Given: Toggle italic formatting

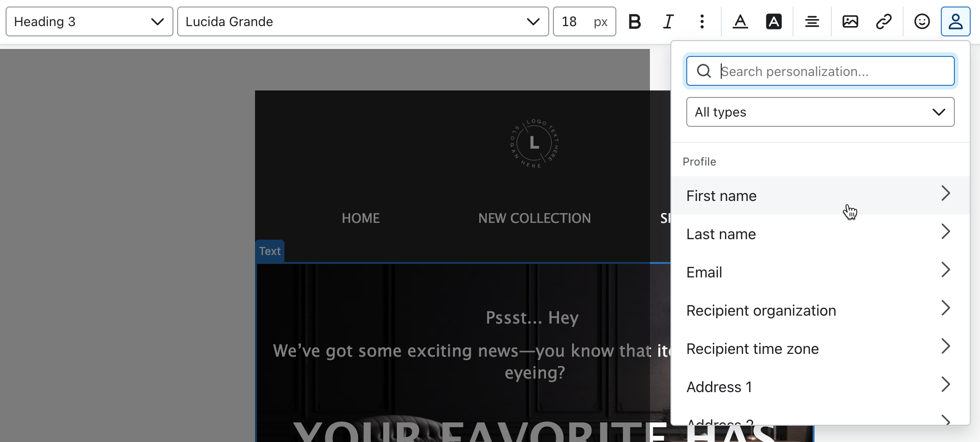Looking at the screenshot, I should [x=668, y=21].
